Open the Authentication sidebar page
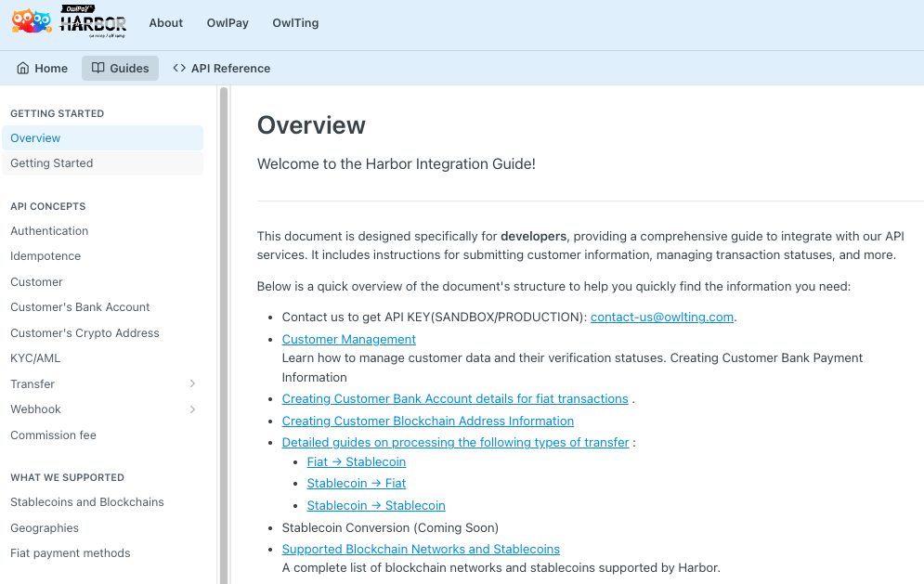 point(49,231)
